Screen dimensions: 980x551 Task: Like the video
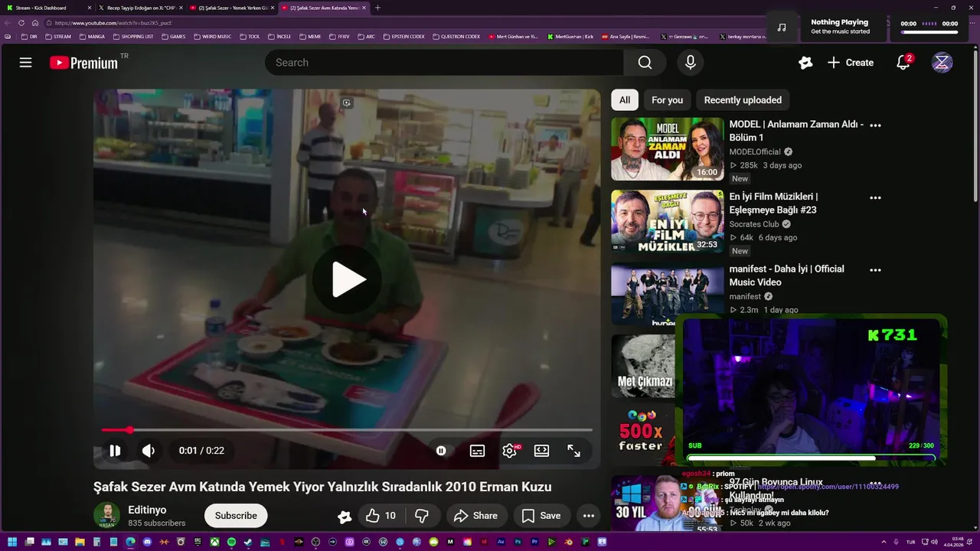[381, 516]
